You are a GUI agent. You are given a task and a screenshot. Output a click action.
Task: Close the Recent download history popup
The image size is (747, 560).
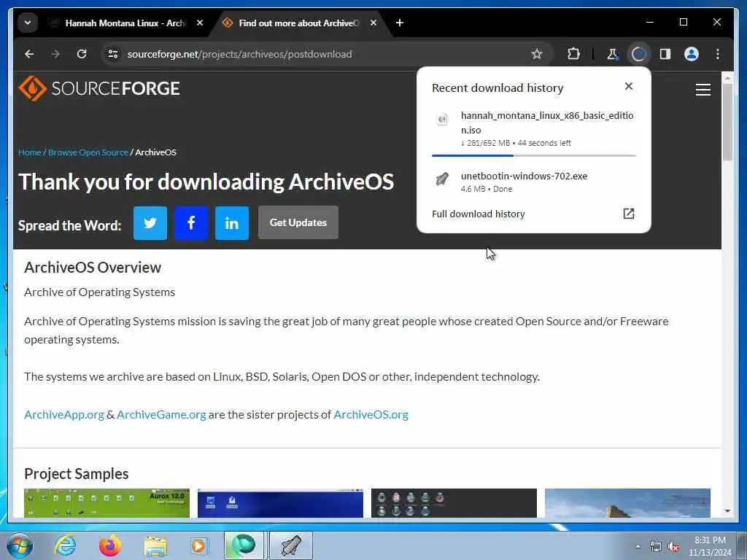[629, 86]
